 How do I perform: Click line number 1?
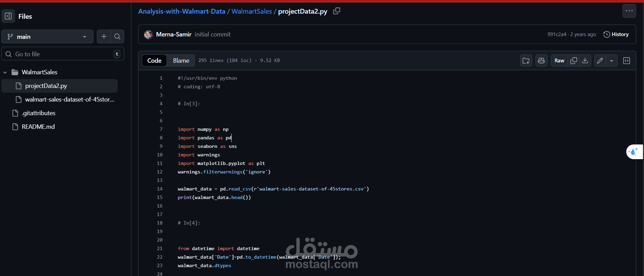tap(161, 78)
